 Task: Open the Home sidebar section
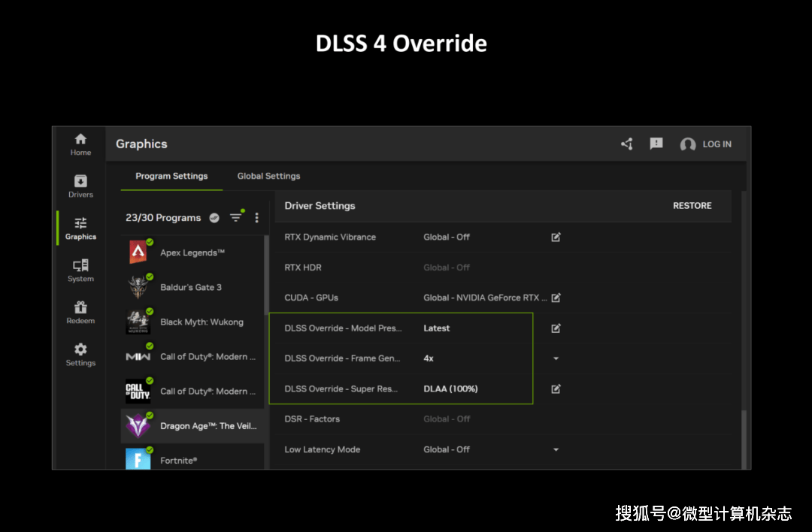80,144
